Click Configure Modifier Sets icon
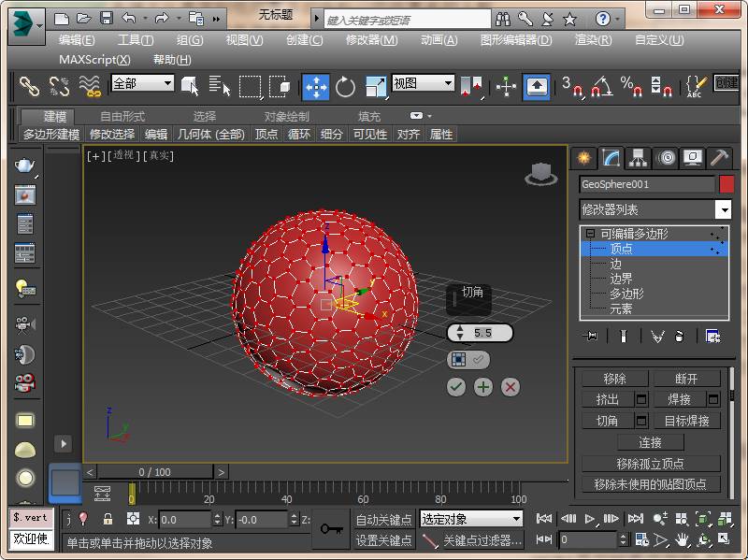The image size is (748, 560). 712,337
